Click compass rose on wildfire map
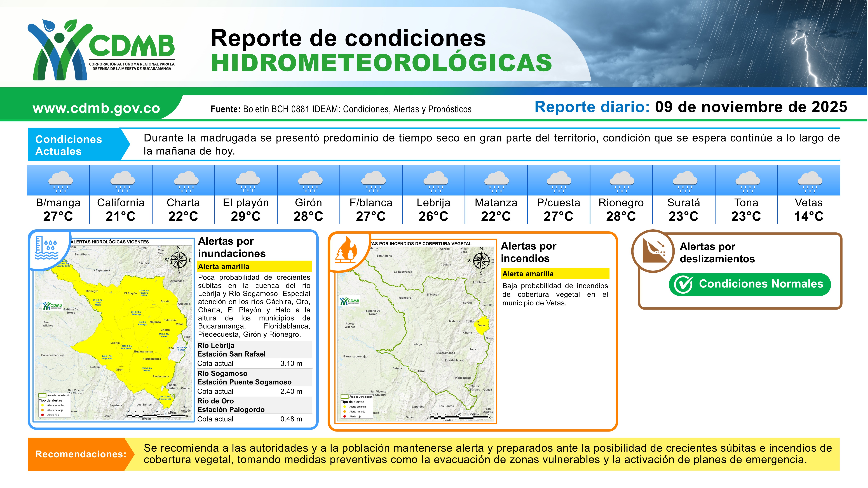This screenshot has height=488, width=868. pyautogui.click(x=481, y=261)
